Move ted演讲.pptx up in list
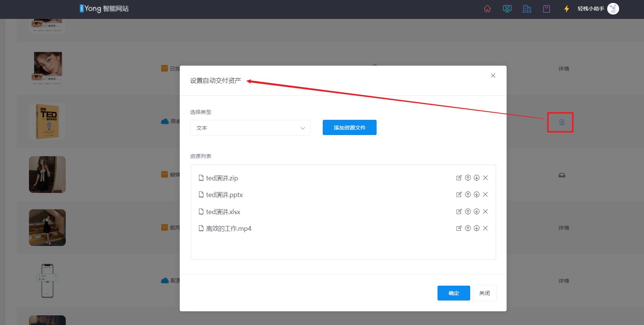The width and height of the screenshot is (644, 325). click(468, 194)
